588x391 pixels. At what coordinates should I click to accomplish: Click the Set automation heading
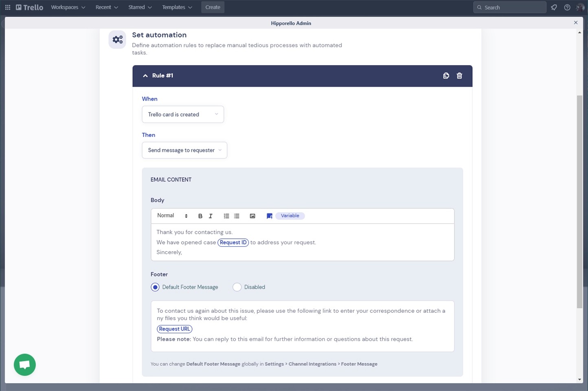coord(159,35)
